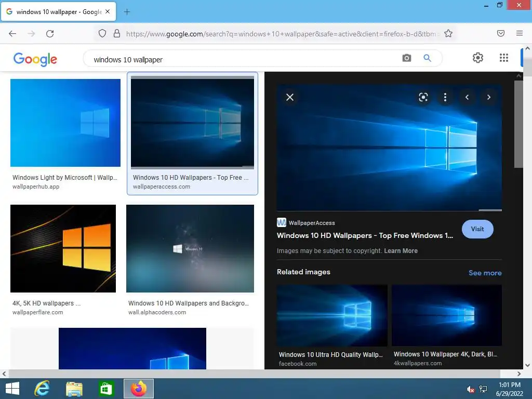Open File Explorer from taskbar
Viewport: 532px width, 399px height.
point(74,389)
